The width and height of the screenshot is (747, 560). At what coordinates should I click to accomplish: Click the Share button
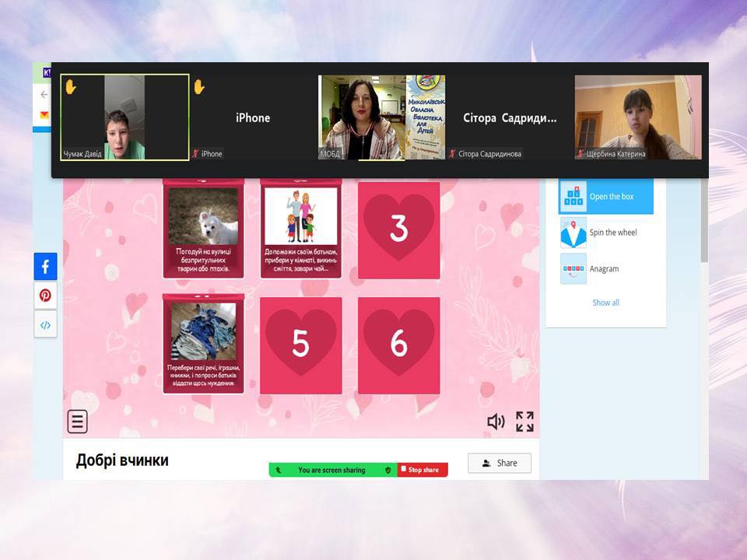(499, 463)
